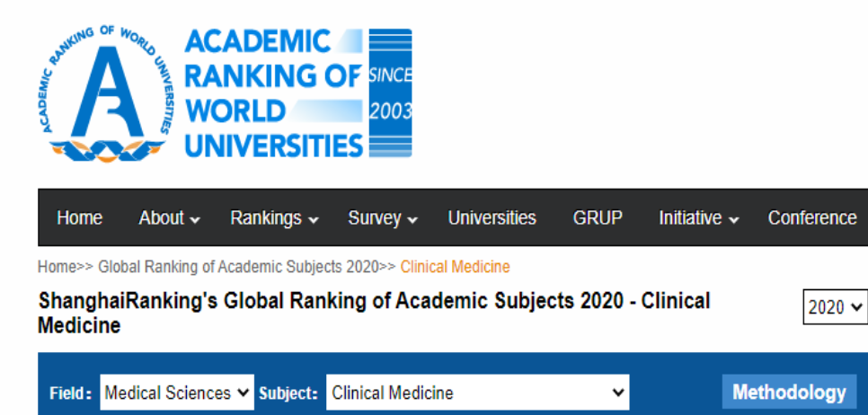Expand the Rankings menu
Viewport: 868px width, 415px height.
[275, 217]
